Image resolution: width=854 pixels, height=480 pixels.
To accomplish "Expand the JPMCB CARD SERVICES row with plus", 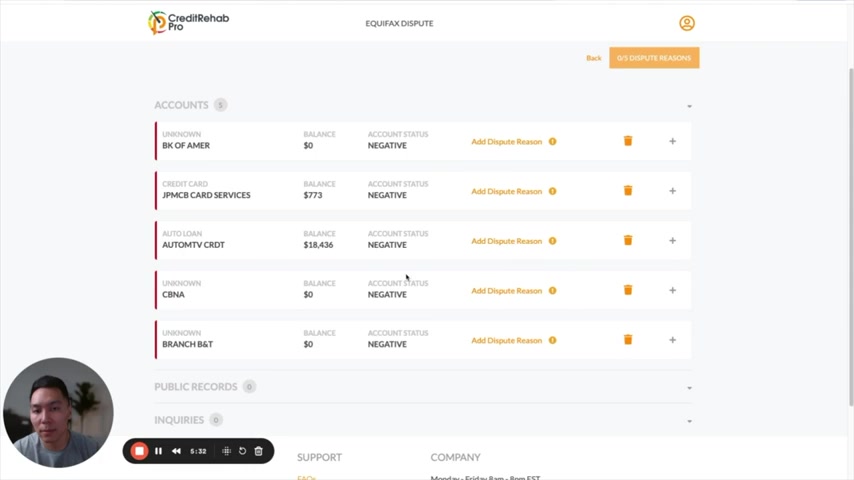I will 673,191.
